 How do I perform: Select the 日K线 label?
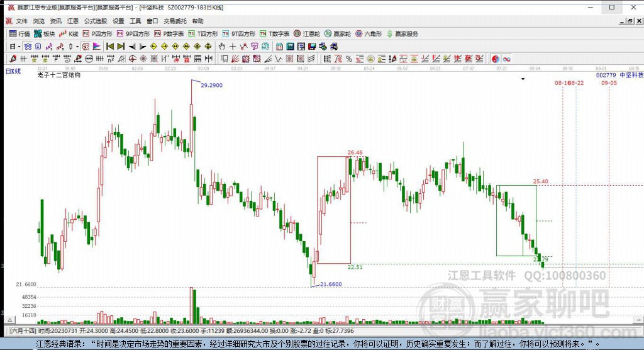pyautogui.click(x=13, y=71)
